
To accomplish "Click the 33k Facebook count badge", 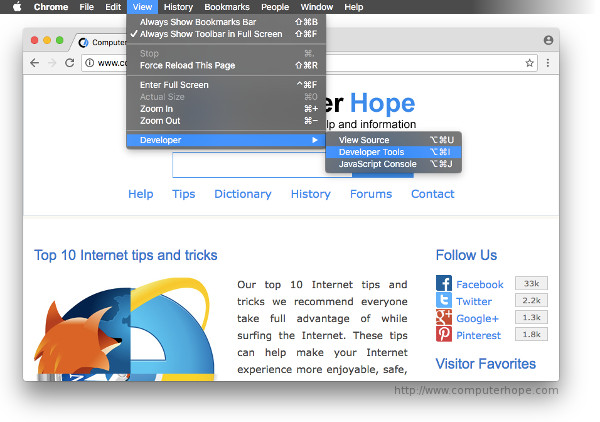I will point(532,284).
